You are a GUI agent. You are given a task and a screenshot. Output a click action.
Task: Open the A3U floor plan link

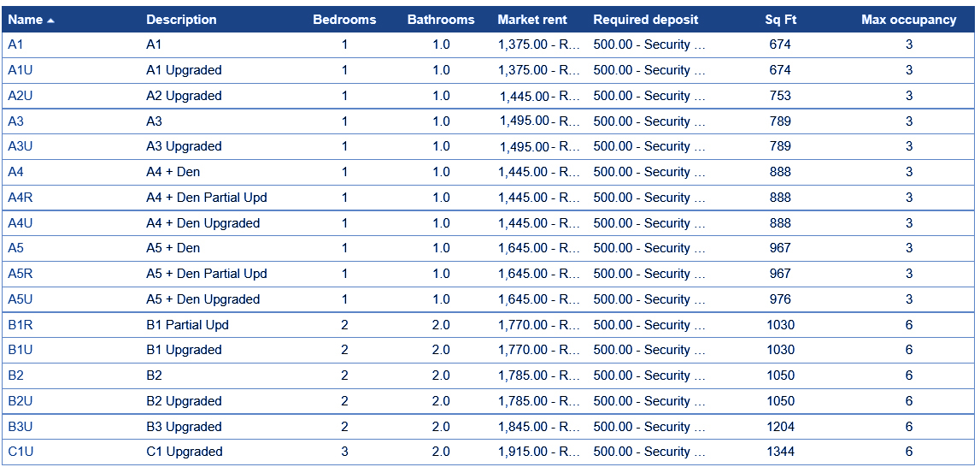pos(21,146)
